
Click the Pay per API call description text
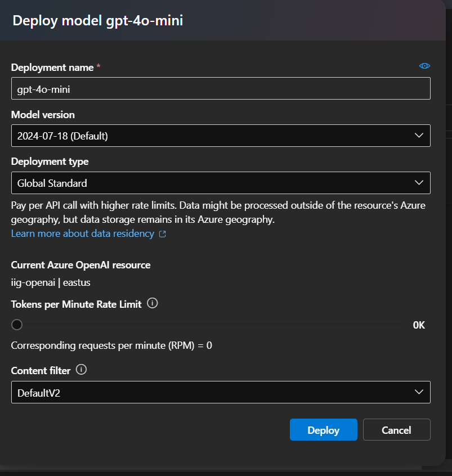218,212
